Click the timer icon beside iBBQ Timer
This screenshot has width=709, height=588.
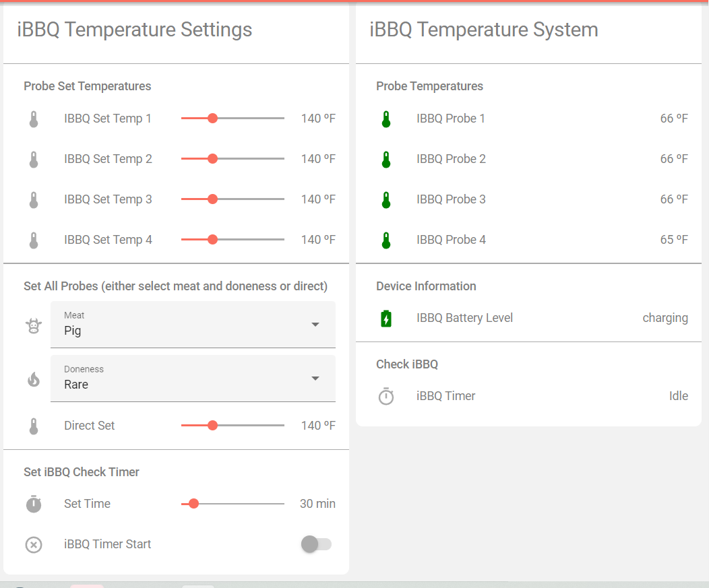386,396
